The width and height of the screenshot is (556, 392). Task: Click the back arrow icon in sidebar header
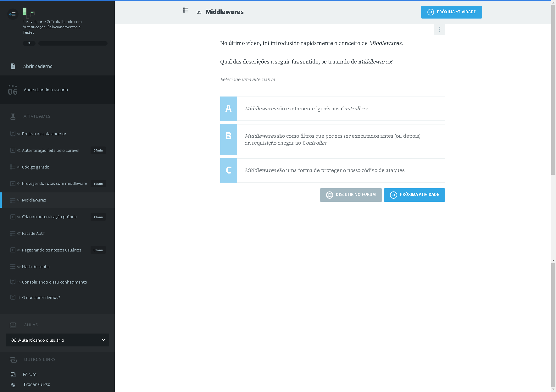(13, 14)
